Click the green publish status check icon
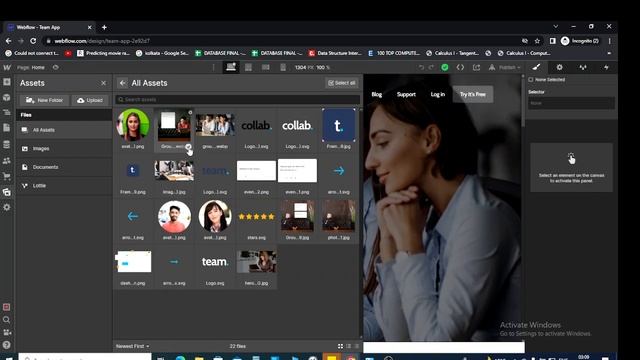The image size is (640, 360). (445, 67)
